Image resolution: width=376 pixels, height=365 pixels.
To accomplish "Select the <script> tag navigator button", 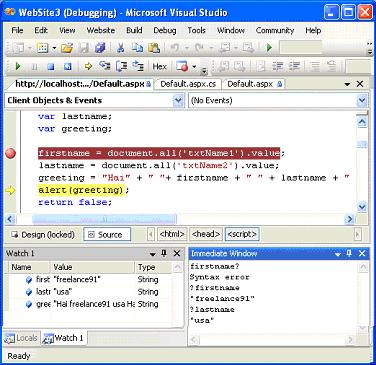I will pyautogui.click(x=242, y=234).
